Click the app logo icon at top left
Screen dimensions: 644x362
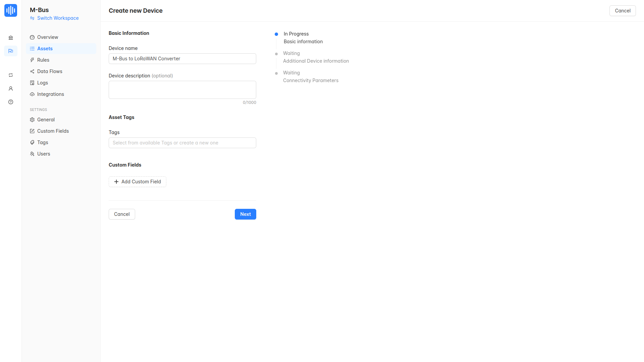(11, 10)
